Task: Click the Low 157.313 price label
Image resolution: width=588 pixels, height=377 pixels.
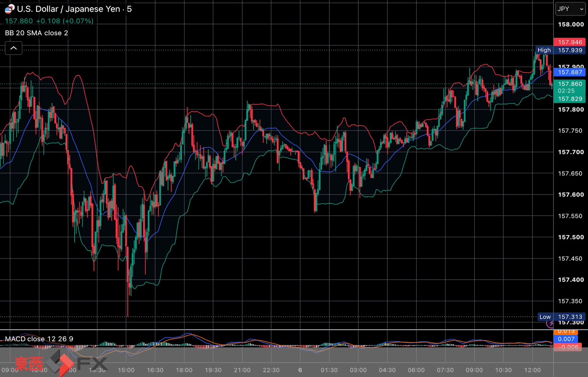Action: pos(561,317)
